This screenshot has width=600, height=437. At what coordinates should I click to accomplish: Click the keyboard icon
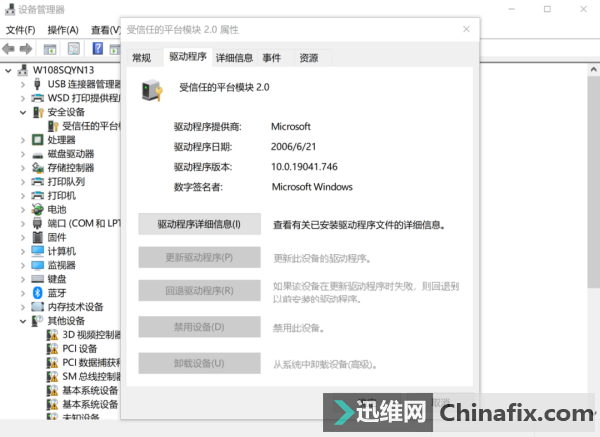pos(38,279)
